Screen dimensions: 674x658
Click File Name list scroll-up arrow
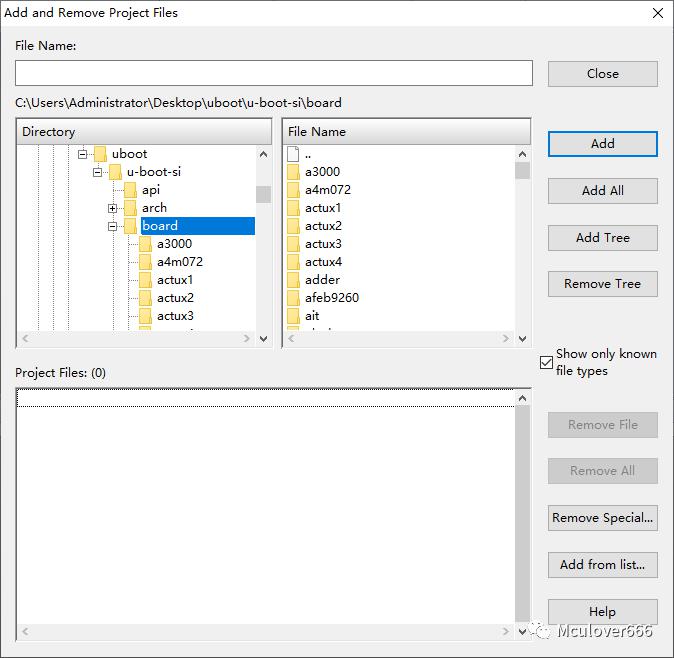522,154
